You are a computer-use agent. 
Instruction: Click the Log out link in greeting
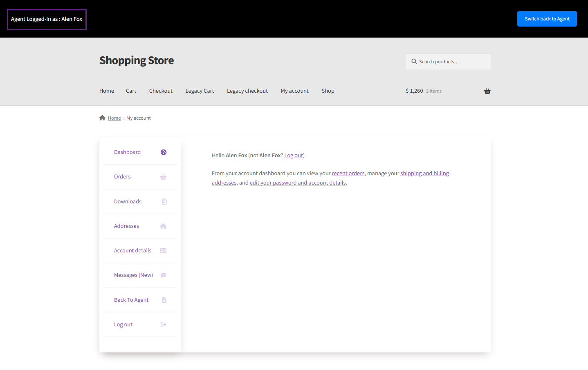294,155
